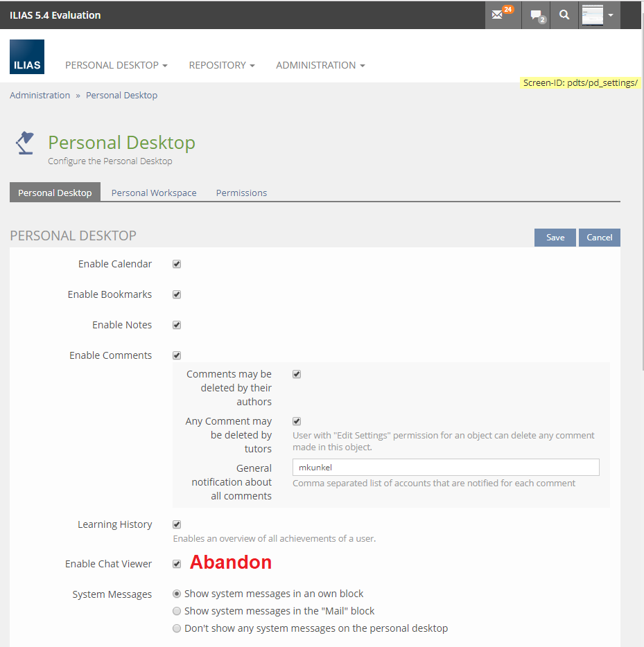The height and width of the screenshot is (647, 644).
Task: Expand the Administration menu
Action: (x=320, y=65)
